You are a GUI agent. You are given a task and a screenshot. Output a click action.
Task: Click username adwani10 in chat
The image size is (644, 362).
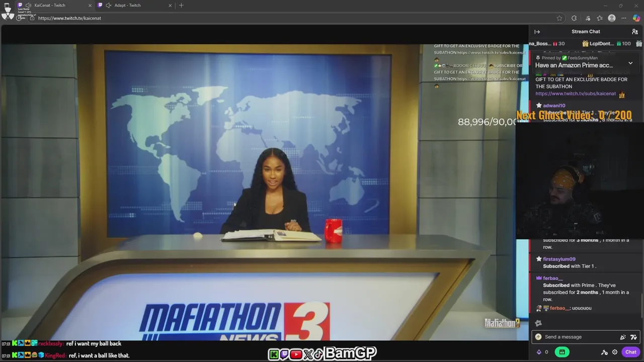tap(554, 106)
